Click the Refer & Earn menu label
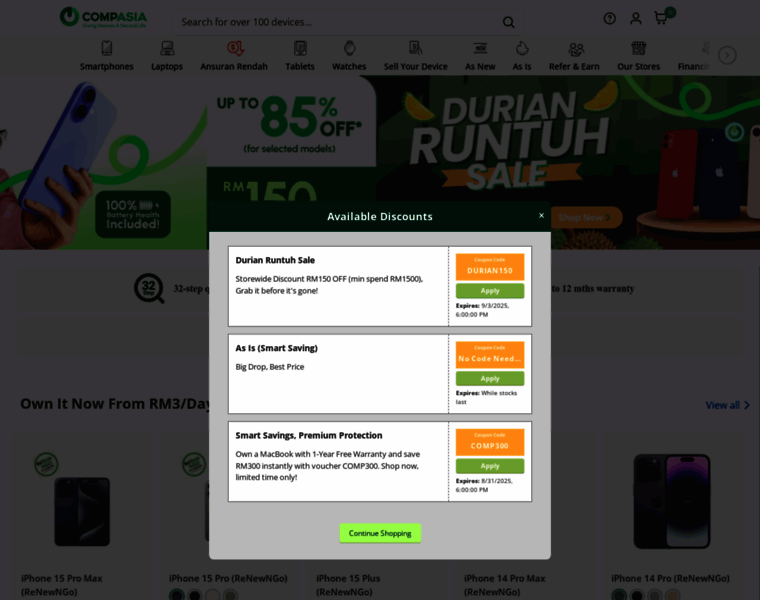This screenshot has height=600, width=760. [574, 66]
